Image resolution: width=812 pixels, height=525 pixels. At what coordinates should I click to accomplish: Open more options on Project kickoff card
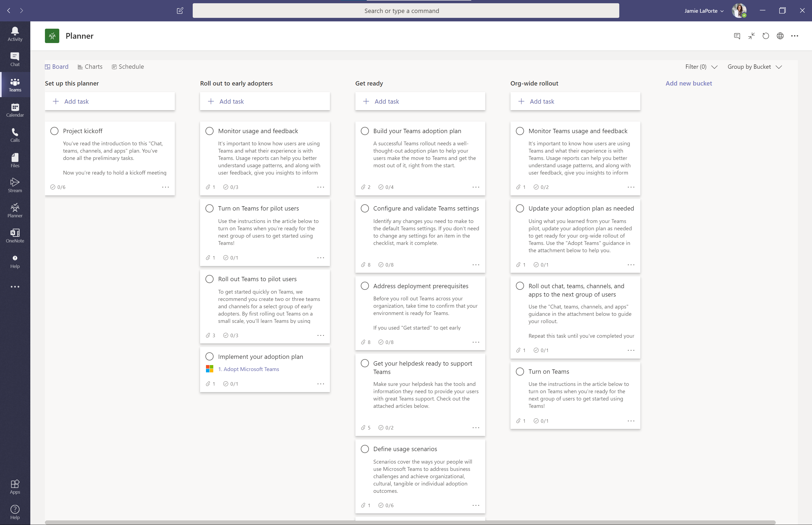coord(165,187)
